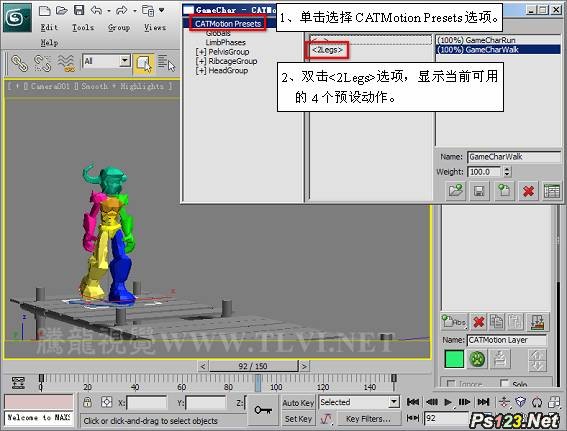Expand the PelvisGroup tree node

point(201,52)
